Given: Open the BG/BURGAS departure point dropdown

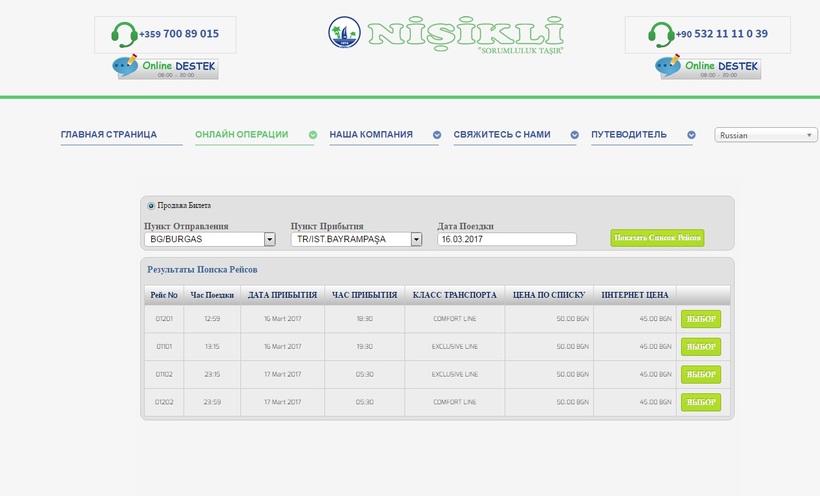Looking at the screenshot, I should 269,240.
